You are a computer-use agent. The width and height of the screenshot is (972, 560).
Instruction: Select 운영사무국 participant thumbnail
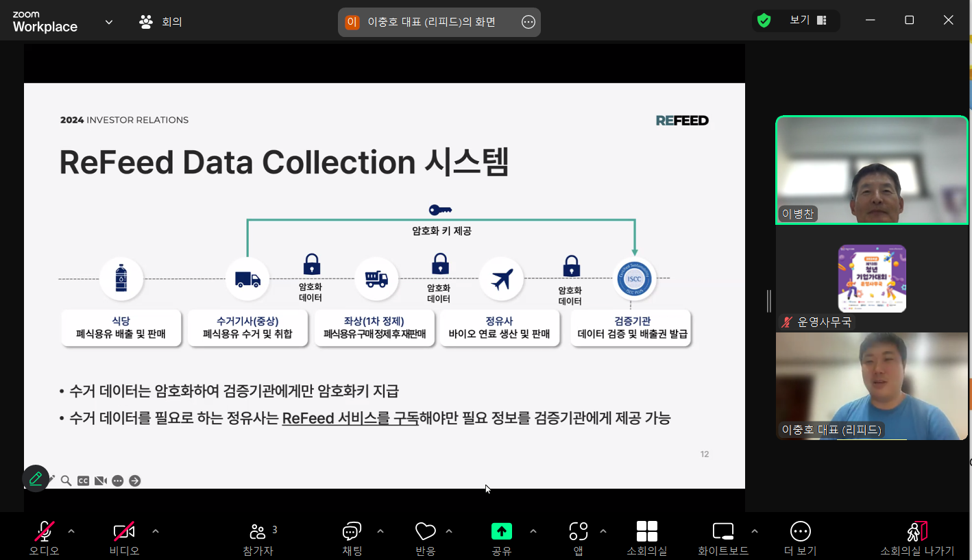coord(872,280)
